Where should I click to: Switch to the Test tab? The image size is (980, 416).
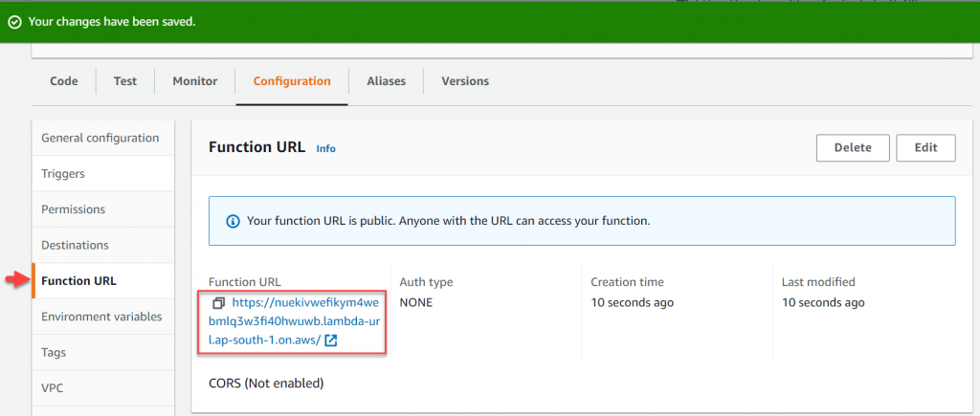125,81
